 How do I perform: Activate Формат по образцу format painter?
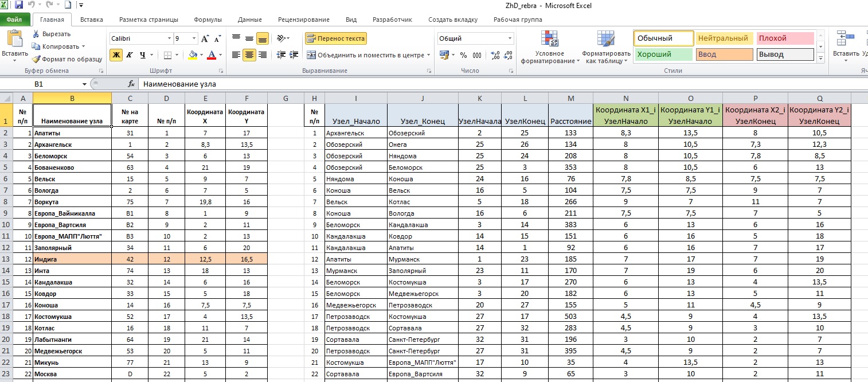(67, 59)
